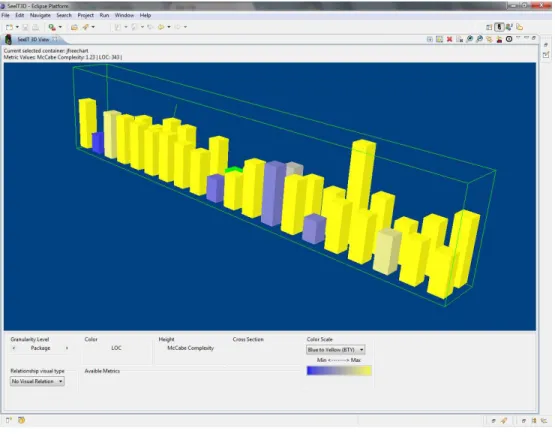Click the New wizard icon in toolbar
This screenshot has width=555, height=434.
point(10,27)
